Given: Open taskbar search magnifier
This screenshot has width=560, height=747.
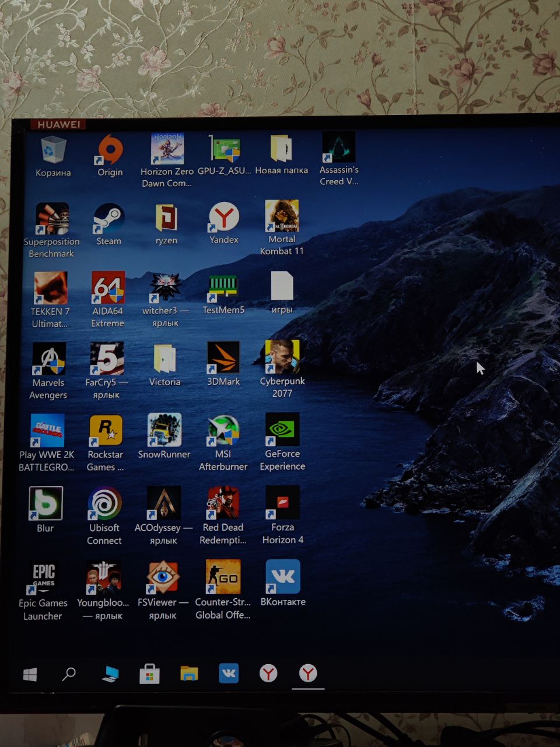Looking at the screenshot, I should pyautogui.click(x=69, y=675).
